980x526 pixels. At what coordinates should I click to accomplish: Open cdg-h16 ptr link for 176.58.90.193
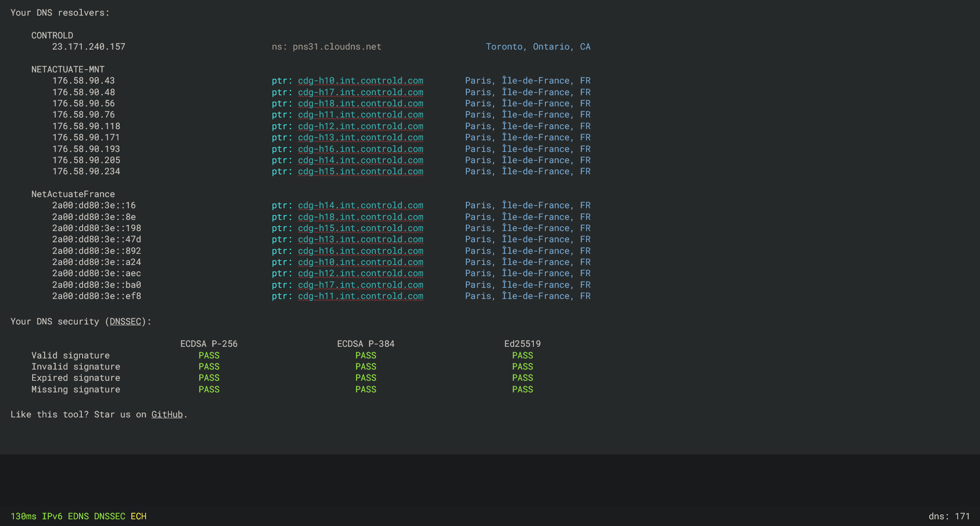(x=360, y=149)
